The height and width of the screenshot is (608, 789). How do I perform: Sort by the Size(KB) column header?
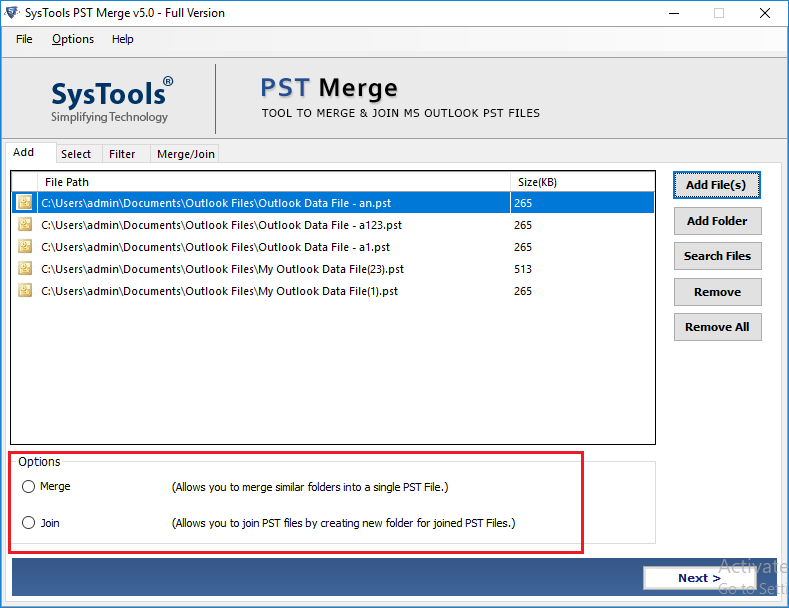coord(583,182)
